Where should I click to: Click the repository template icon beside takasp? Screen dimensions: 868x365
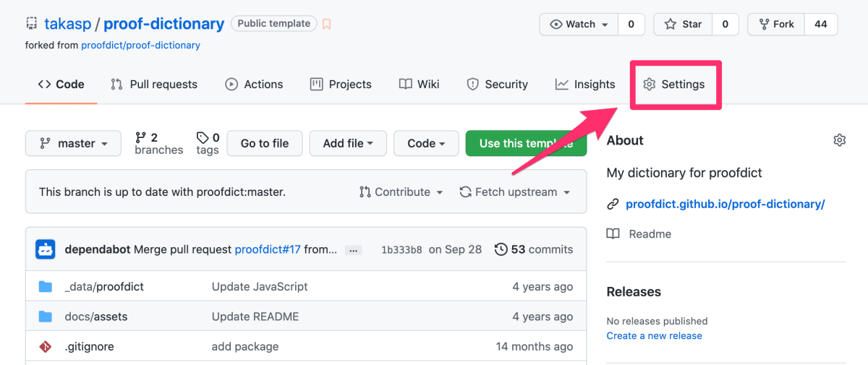pyautogui.click(x=32, y=24)
